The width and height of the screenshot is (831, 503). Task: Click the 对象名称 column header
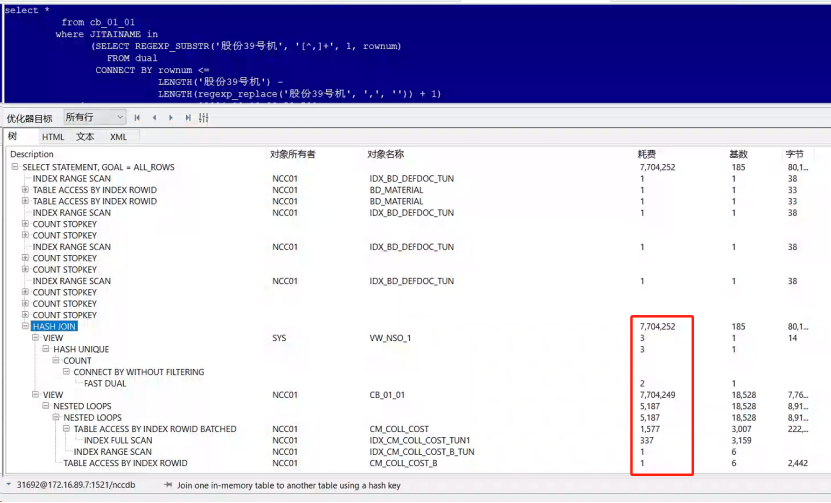click(385, 154)
